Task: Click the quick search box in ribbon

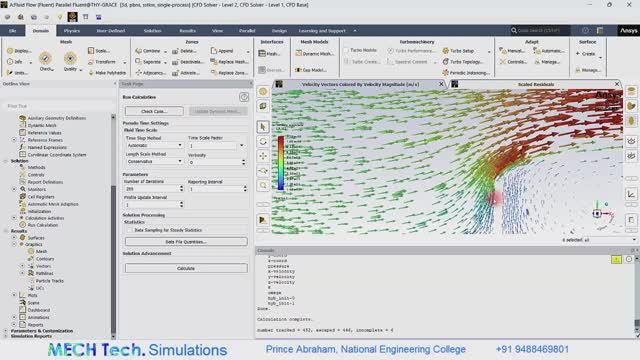Action: coord(540,30)
